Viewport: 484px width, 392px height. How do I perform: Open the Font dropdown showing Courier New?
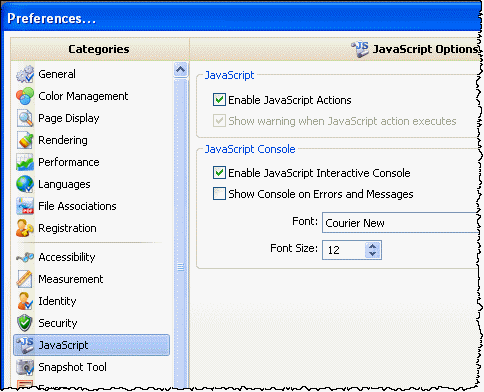pos(401,222)
